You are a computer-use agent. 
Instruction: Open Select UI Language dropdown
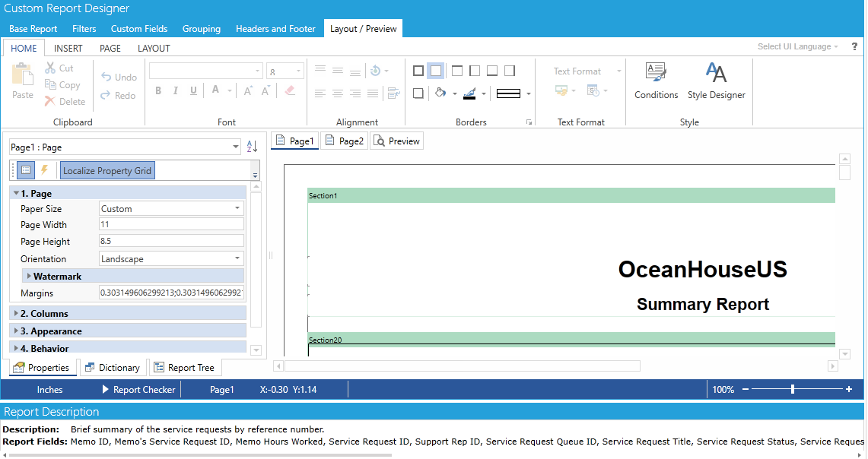click(x=798, y=46)
